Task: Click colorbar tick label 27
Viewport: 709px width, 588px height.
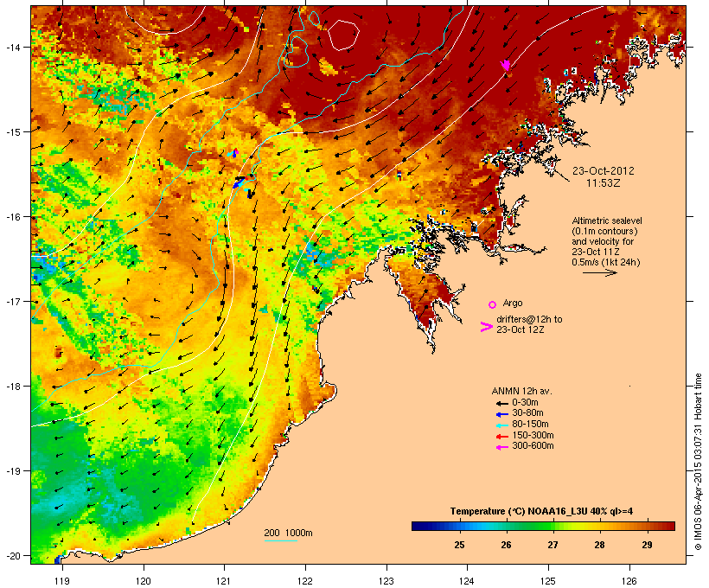Action: tap(553, 545)
